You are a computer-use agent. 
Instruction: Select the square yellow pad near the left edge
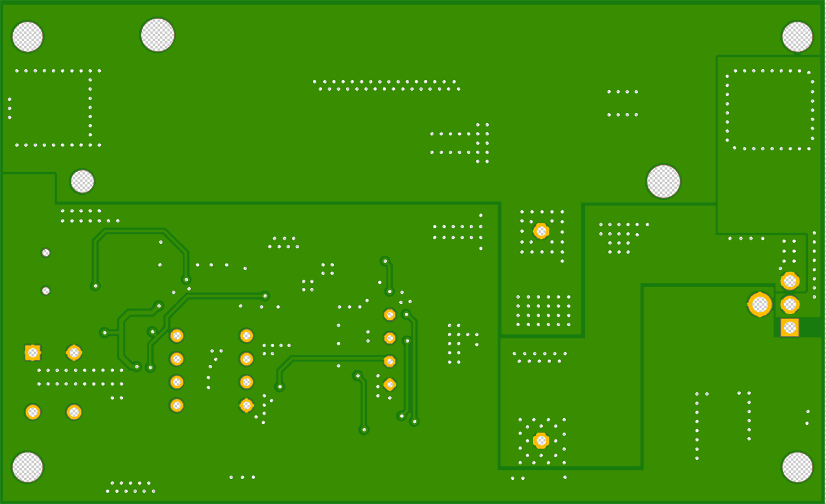[32, 352]
